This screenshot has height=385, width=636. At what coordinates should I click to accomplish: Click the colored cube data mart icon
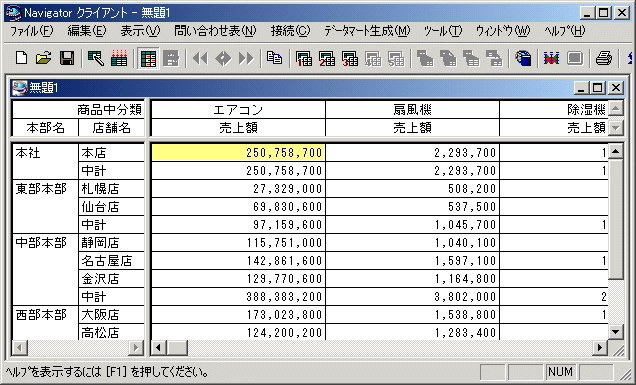click(x=524, y=58)
